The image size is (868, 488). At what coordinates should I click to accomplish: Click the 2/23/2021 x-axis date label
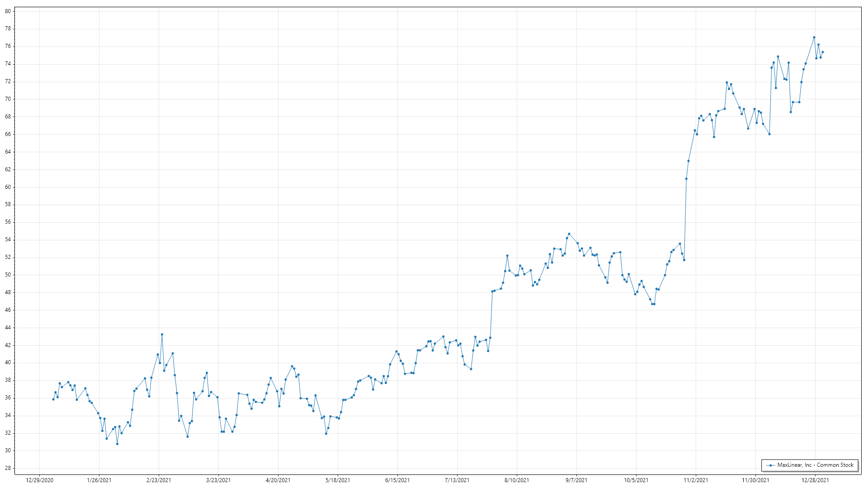click(159, 480)
